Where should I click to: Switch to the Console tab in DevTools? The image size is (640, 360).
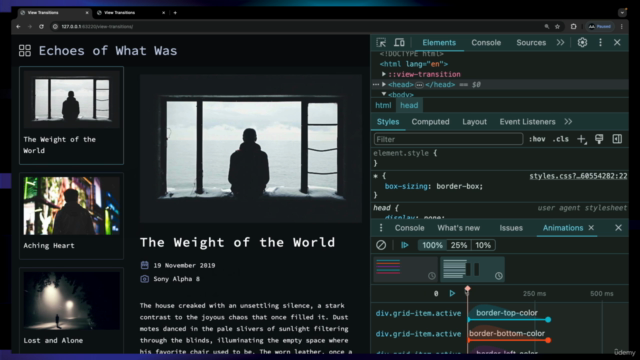click(x=486, y=42)
